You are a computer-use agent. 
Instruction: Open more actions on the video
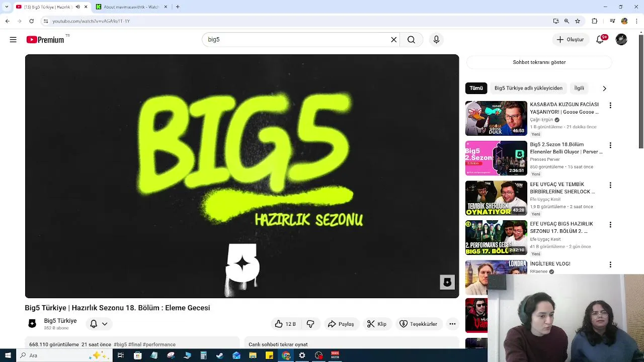pos(452,324)
